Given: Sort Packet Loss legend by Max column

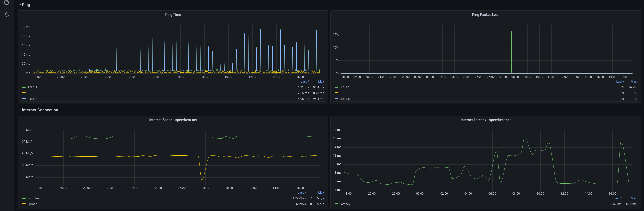Looking at the screenshot, I should 633,82.
